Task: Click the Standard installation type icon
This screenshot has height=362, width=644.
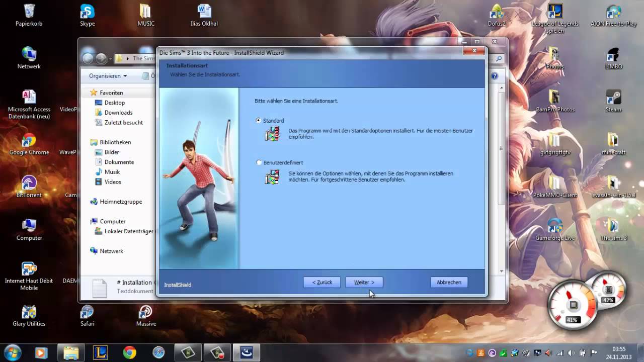Action: [272, 134]
